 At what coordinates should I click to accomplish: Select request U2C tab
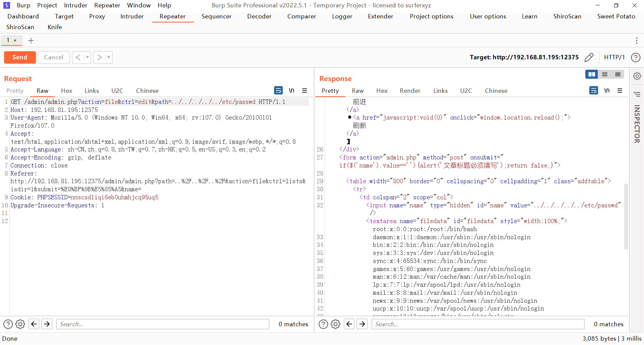pyautogui.click(x=117, y=91)
